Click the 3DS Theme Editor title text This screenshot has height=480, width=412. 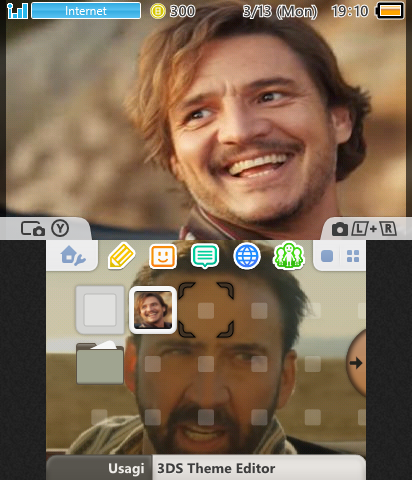[x=216, y=468]
